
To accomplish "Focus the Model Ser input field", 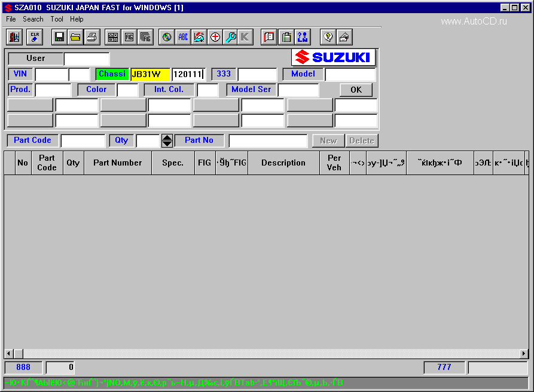I will point(298,90).
